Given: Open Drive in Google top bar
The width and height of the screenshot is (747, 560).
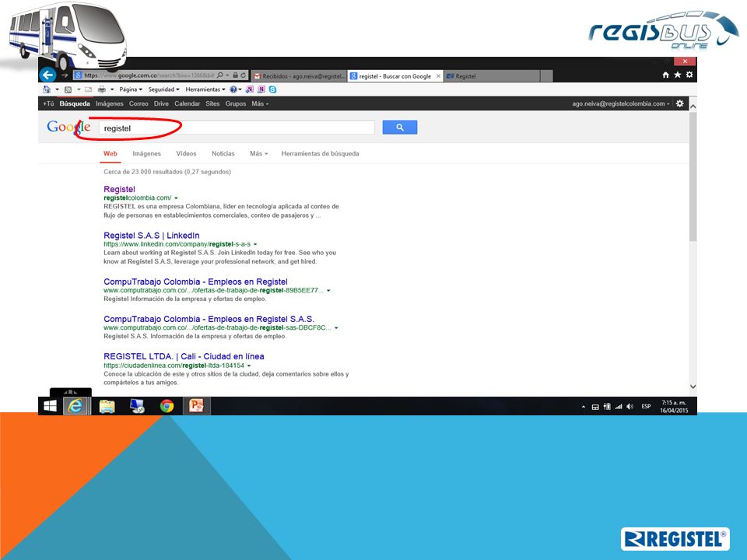Looking at the screenshot, I should pos(161,103).
